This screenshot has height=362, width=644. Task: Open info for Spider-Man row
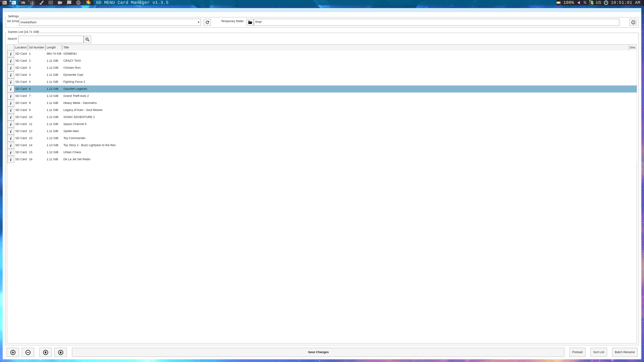pos(11,131)
